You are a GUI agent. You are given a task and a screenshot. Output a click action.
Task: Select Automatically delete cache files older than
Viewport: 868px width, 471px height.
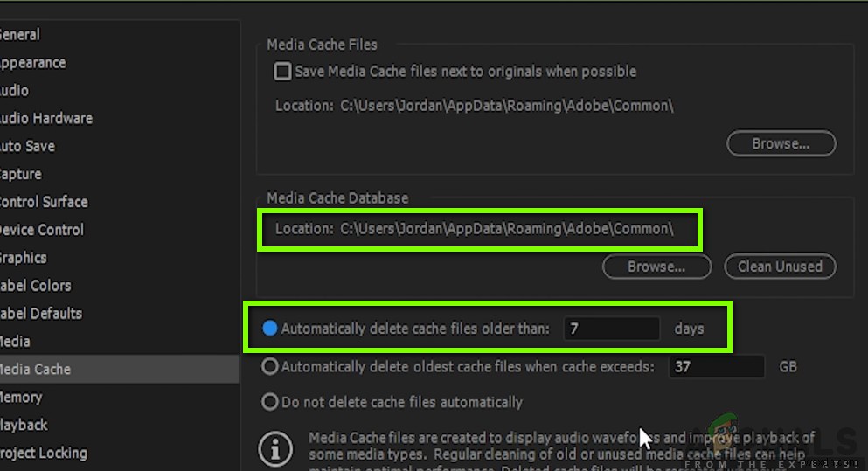click(270, 329)
